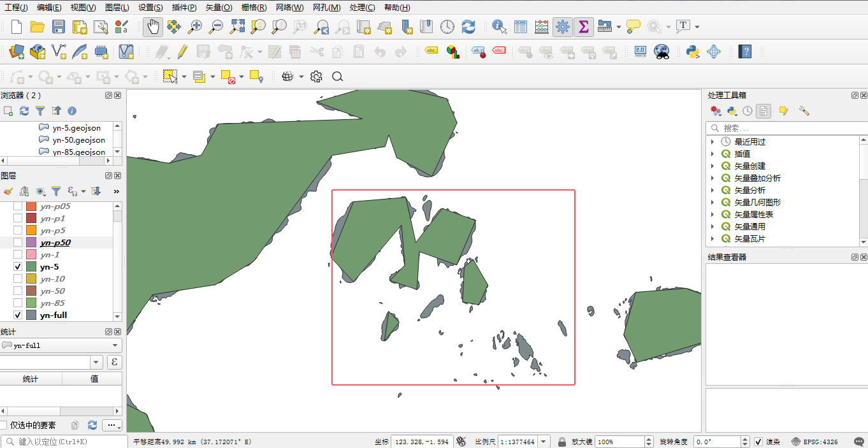Zoom to full extent

coord(237,27)
